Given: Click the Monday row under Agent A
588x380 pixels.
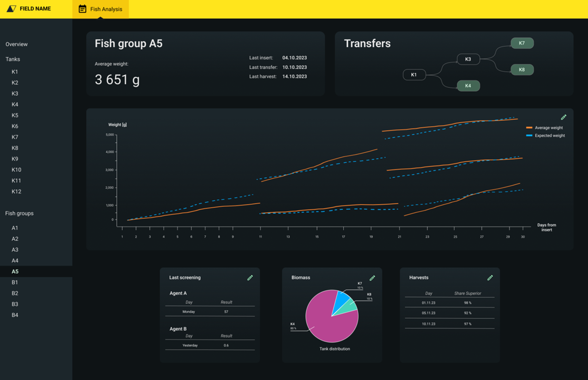Looking at the screenshot, I should tap(210, 312).
